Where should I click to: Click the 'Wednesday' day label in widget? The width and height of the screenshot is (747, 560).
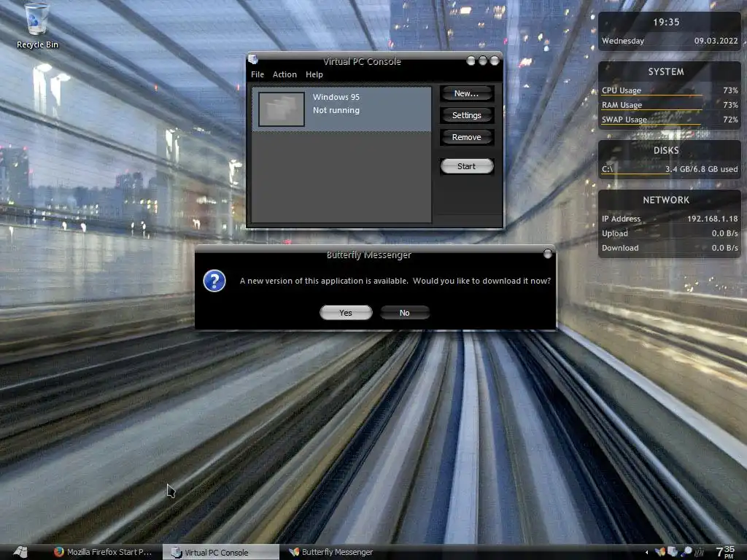[x=623, y=41]
